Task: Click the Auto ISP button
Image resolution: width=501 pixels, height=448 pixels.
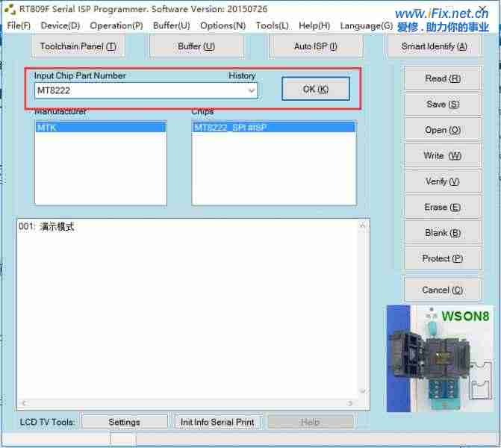Action: 315,46
